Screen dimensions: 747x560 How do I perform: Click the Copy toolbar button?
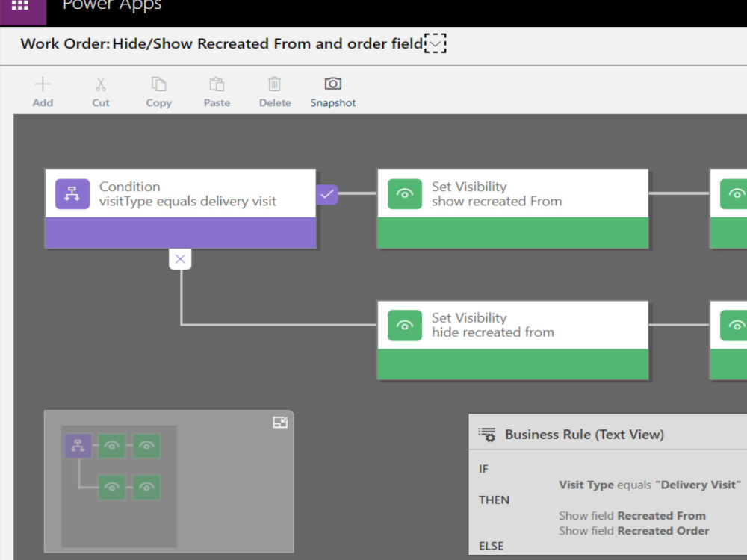coord(158,93)
